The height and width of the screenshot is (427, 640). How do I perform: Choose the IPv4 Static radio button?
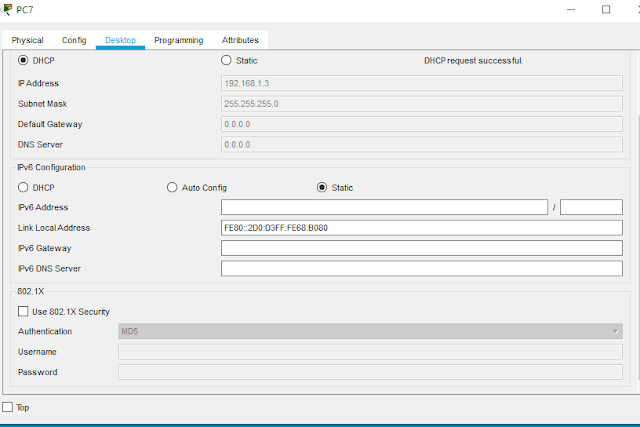(x=226, y=60)
